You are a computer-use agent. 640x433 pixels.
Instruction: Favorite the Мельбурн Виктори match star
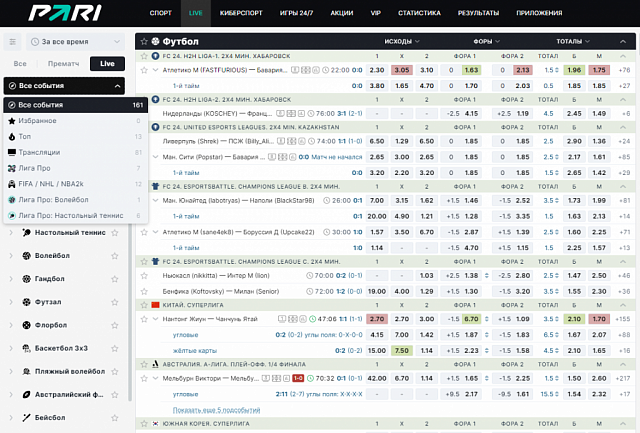coord(144,378)
